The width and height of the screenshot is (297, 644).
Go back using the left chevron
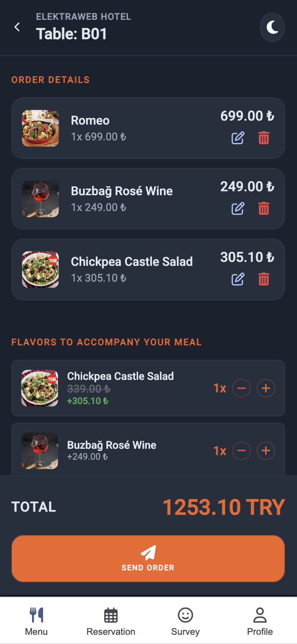(x=17, y=27)
